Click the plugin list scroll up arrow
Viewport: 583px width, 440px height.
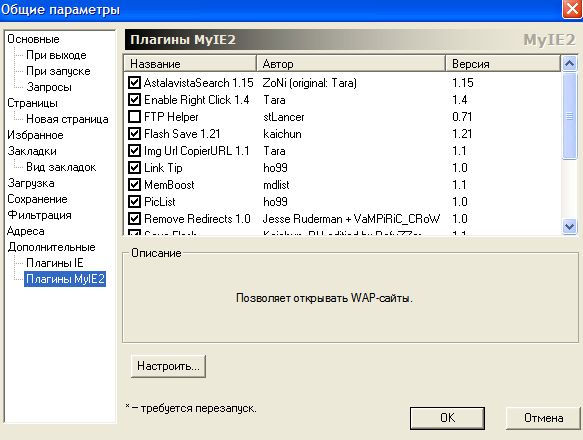coord(570,64)
